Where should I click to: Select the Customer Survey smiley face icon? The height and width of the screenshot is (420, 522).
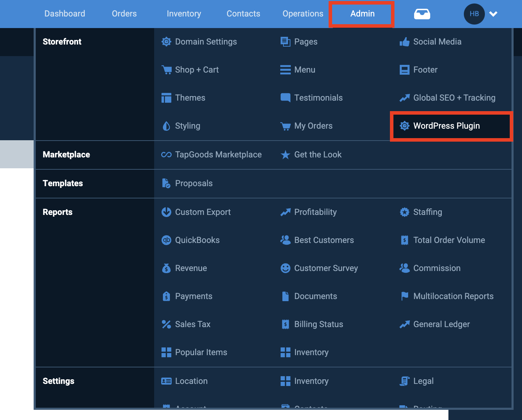(286, 268)
